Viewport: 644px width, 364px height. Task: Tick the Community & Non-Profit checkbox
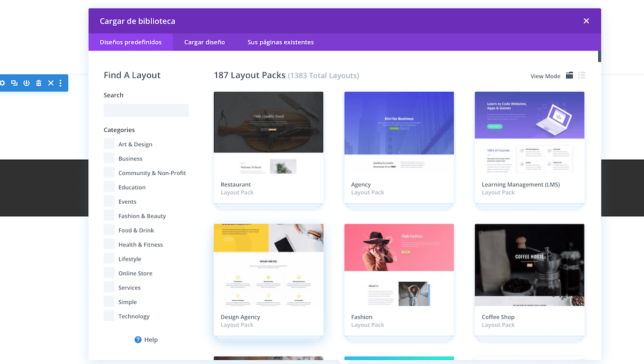tap(109, 173)
